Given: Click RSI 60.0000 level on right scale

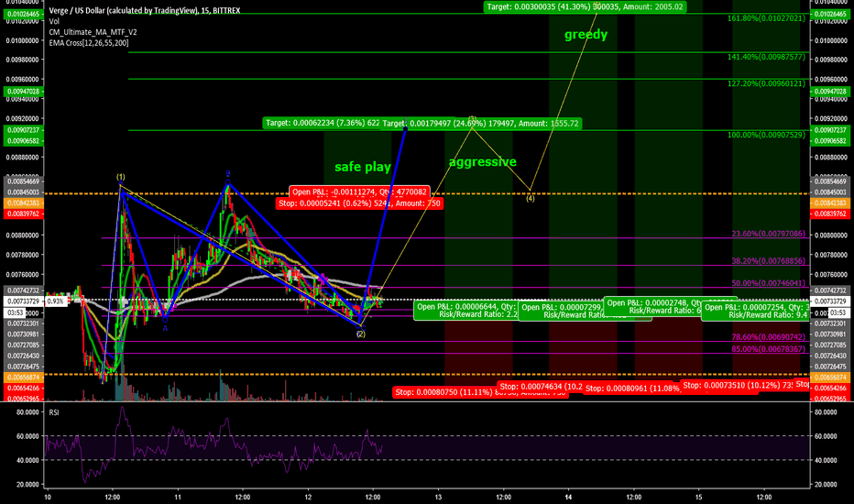Looking at the screenshot, I should (826, 436).
